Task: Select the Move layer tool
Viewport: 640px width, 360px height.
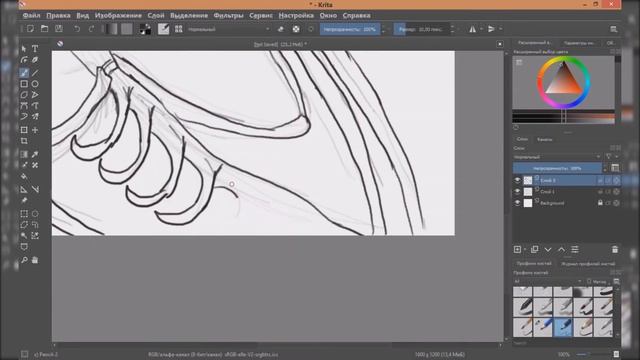Action: 35,130
